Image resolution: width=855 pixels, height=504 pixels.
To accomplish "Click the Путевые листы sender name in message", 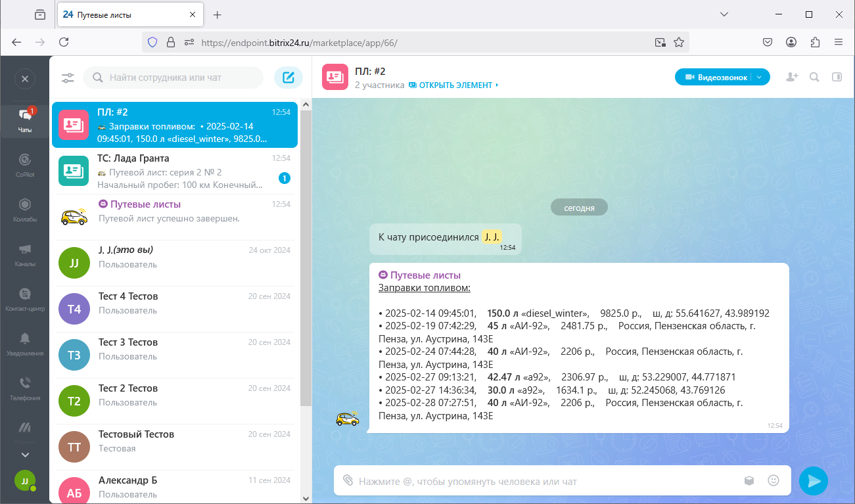I will (x=425, y=275).
